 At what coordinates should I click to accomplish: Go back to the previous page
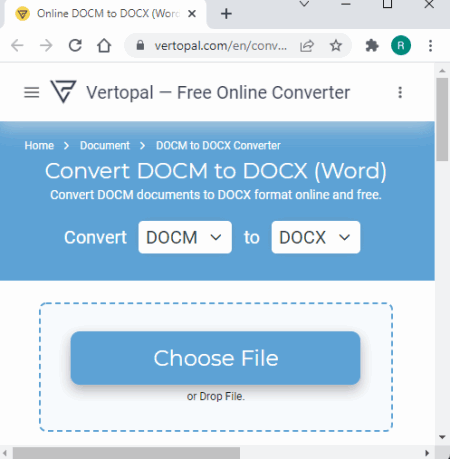pyautogui.click(x=17, y=45)
